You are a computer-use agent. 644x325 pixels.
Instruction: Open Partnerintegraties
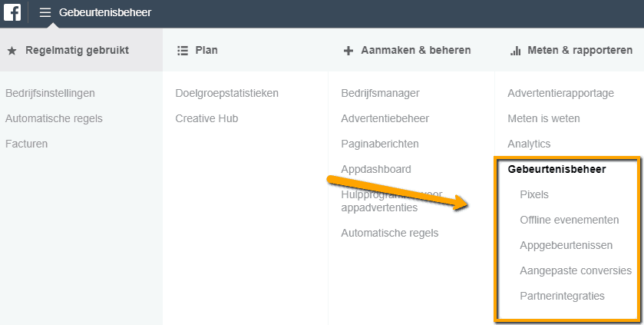point(563,297)
